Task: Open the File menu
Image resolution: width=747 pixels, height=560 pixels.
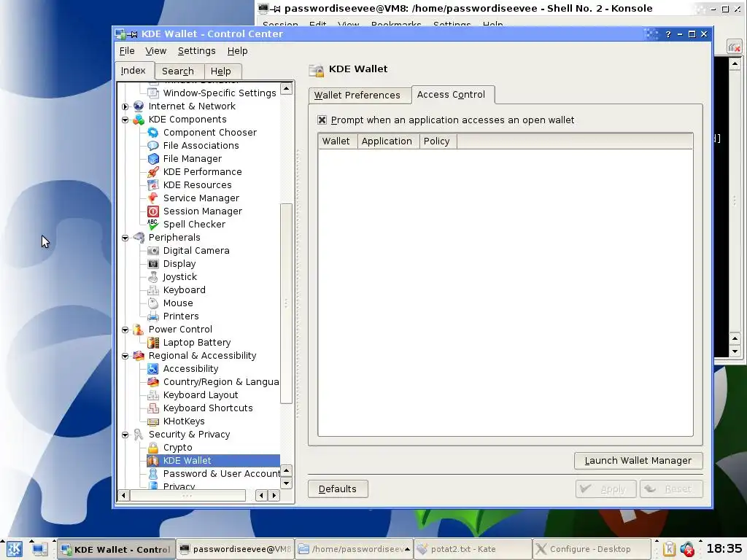Action: coord(127,51)
